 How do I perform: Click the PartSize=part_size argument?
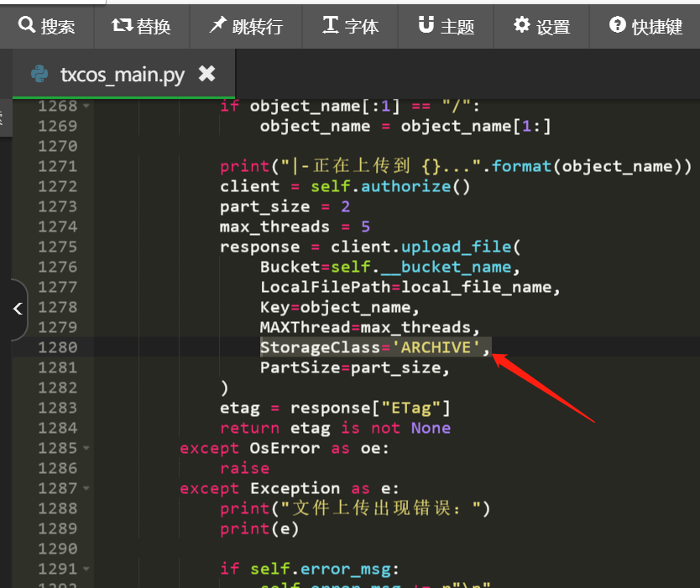tap(355, 367)
